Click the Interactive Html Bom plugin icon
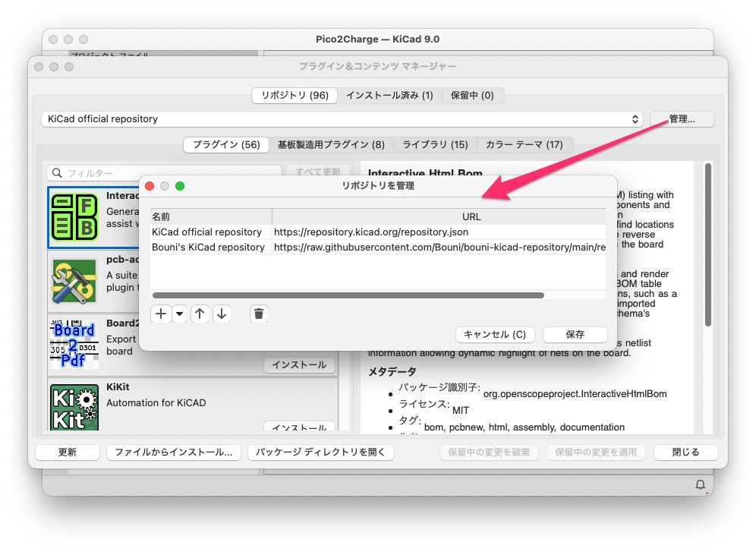This screenshot has width=756, height=552. coord(74,218)
